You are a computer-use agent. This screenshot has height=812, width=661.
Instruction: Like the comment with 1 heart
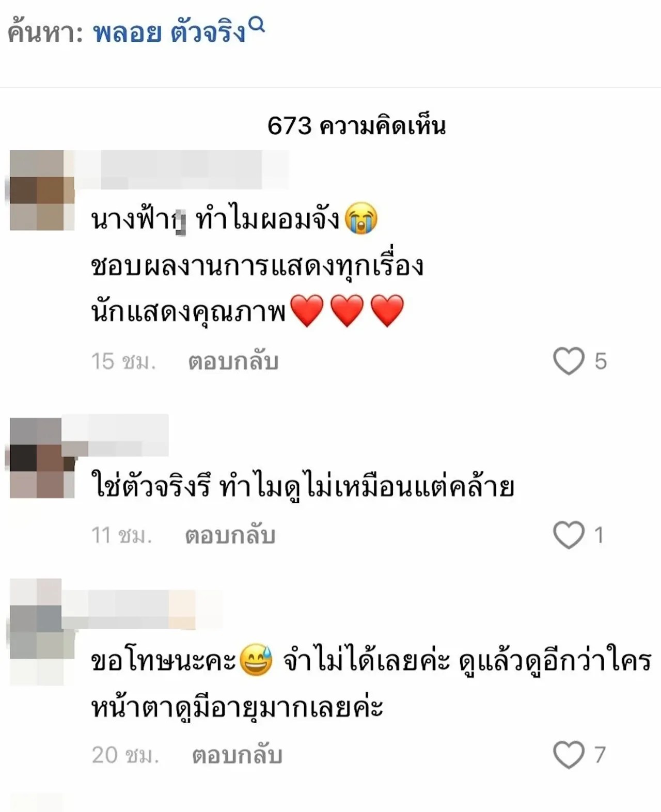click(569, 535)
